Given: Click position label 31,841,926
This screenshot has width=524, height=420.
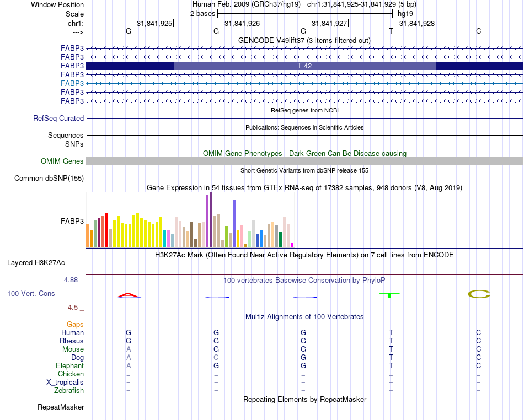Looking at the screenshot, I should point(242,23).
